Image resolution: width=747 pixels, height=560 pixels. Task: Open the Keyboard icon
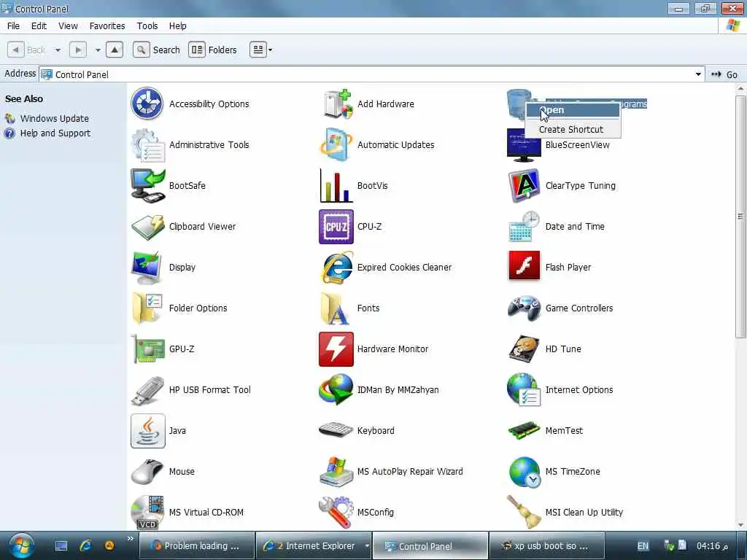click(x=336, y=430)
